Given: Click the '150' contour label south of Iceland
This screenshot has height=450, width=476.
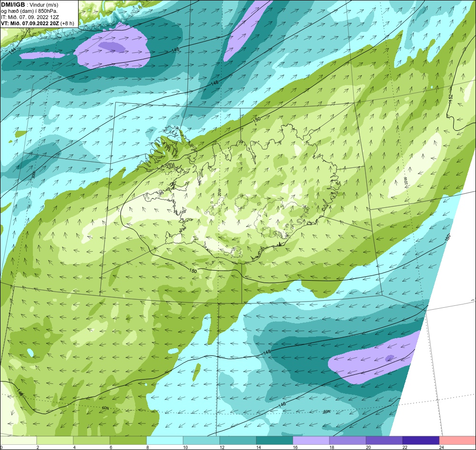Looking at the screenshot, I should pyautogui.click(x=193, y=271).
